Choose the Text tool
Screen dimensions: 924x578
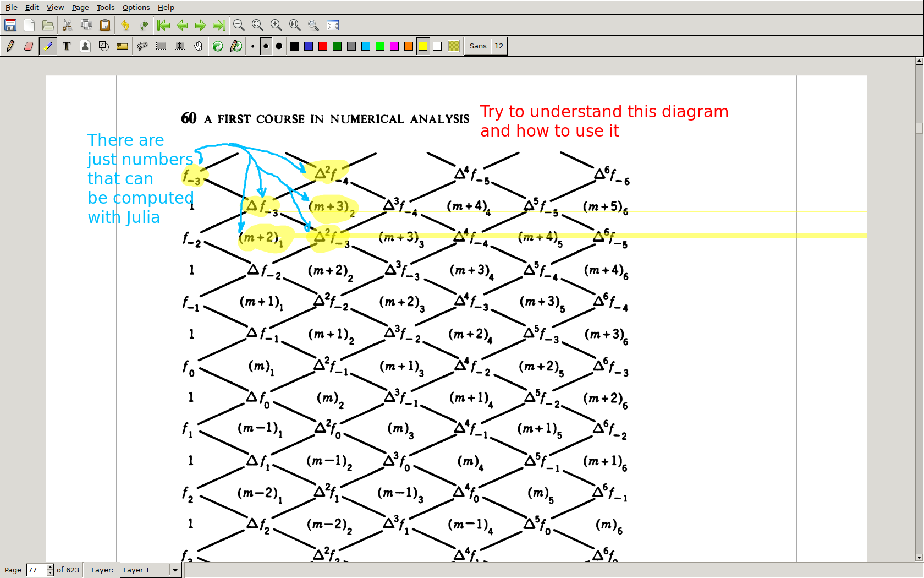(x=67, y=46)
